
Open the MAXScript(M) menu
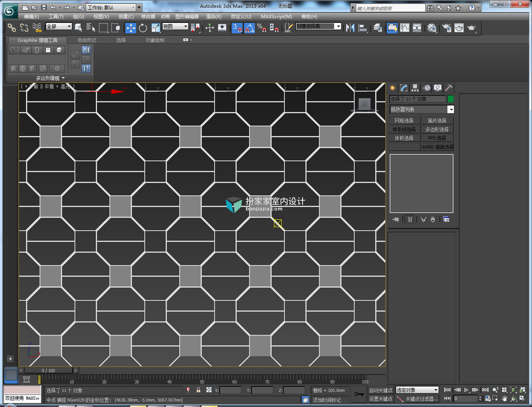tap(276, 17)
